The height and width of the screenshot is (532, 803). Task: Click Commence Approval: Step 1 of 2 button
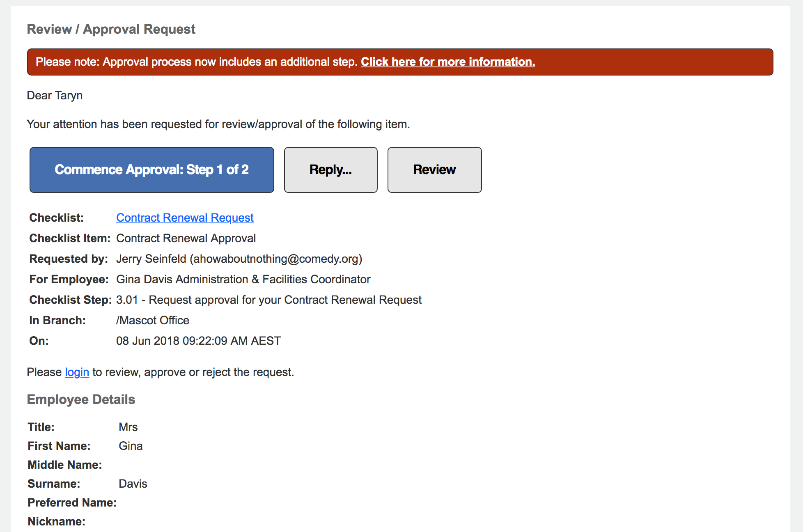tap(152, 170)
